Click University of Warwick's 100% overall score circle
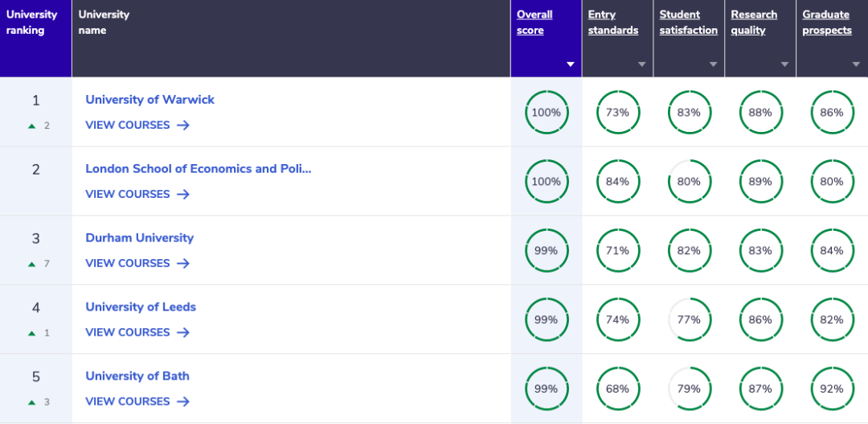Viewport: 868px width, 424px height. [547, 113]
